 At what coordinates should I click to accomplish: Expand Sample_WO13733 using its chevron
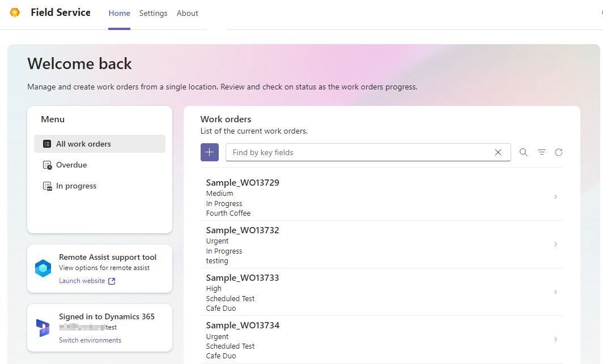[x=556, y=292]
